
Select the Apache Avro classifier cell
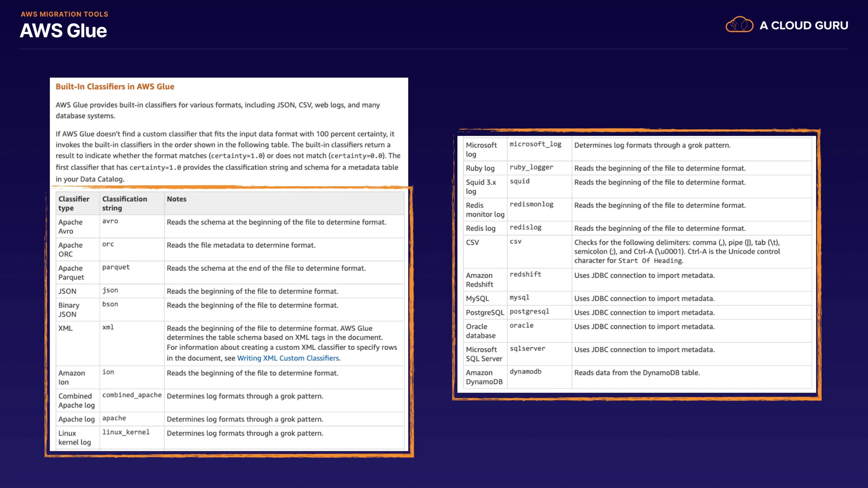click(x=71, y=226)
